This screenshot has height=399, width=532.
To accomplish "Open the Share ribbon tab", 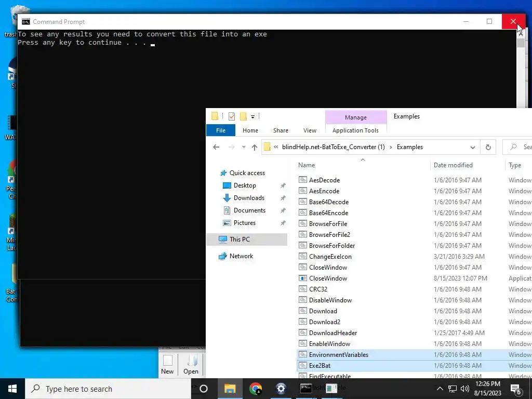I will [281, 130].
